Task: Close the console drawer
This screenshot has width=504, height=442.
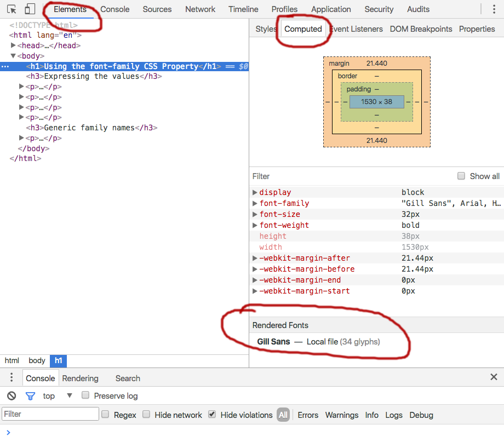Action: coord(494,377)
